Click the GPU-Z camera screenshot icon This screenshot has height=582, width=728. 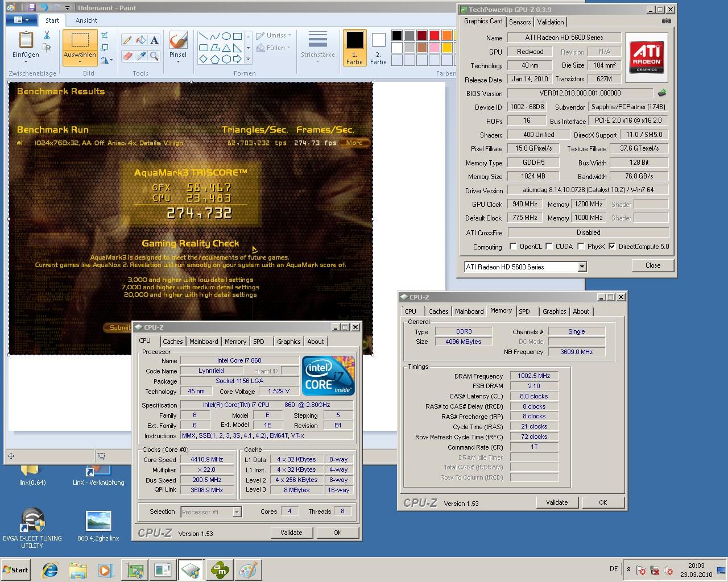point(666,21)
